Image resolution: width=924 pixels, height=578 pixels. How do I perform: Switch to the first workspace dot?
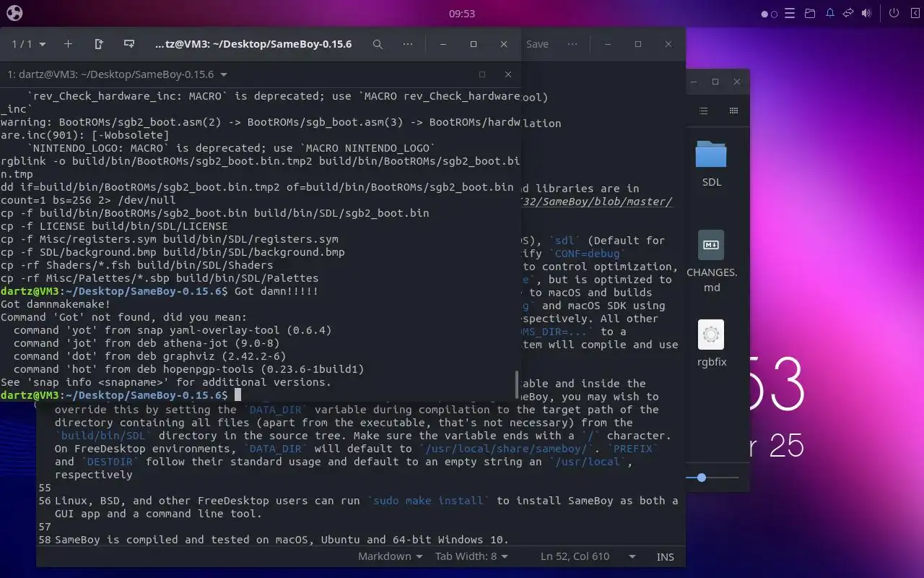pyautogui.click(x=764, y=14)
